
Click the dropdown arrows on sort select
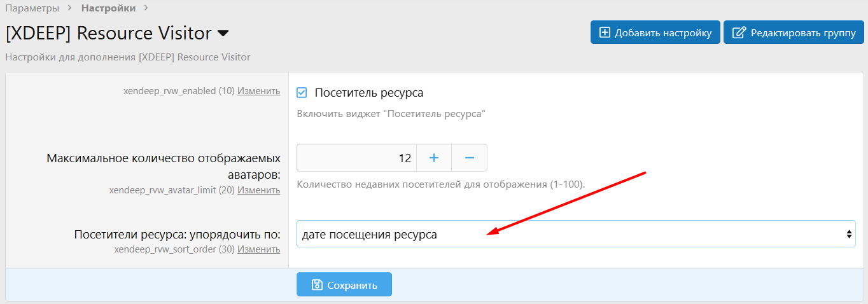click(849, 234)
